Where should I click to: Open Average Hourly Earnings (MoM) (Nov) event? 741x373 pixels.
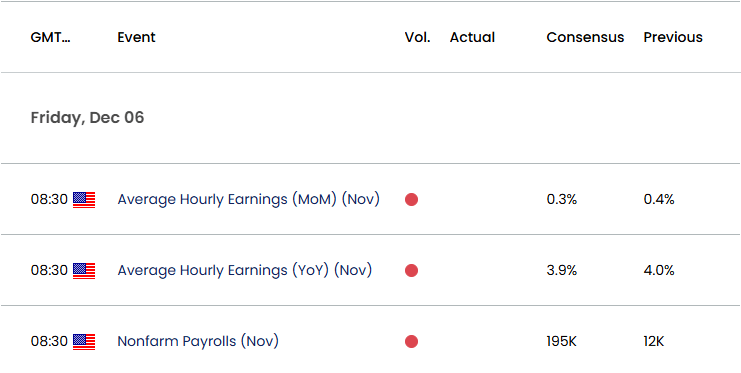click(x=249, y=200)
